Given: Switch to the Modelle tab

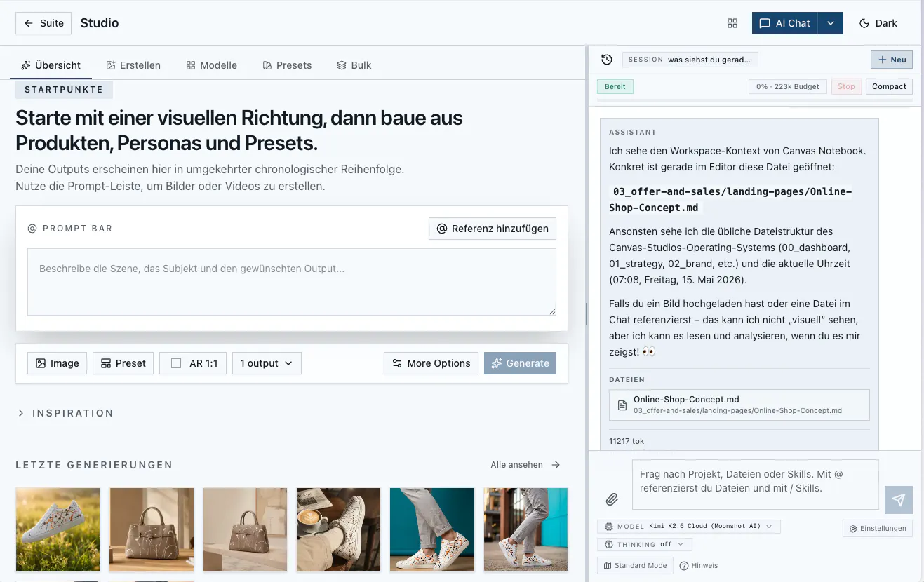Looking at the screenshot, I should [x=212, y=65].
